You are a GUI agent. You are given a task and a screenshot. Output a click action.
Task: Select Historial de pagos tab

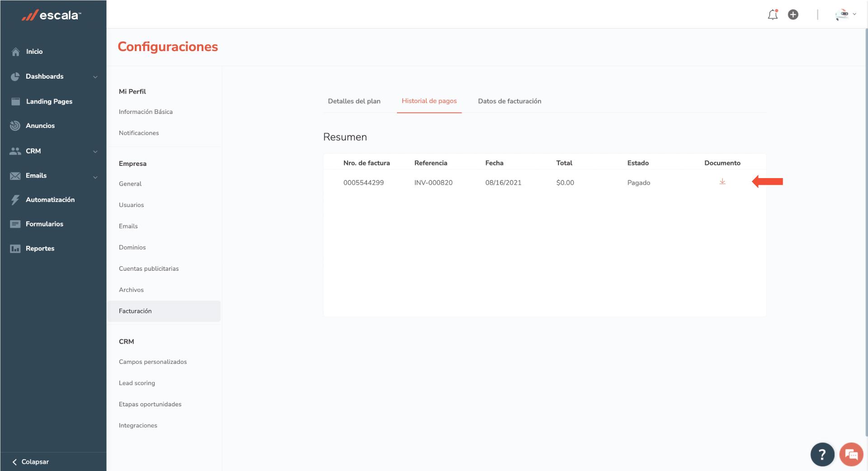[429, 101]
